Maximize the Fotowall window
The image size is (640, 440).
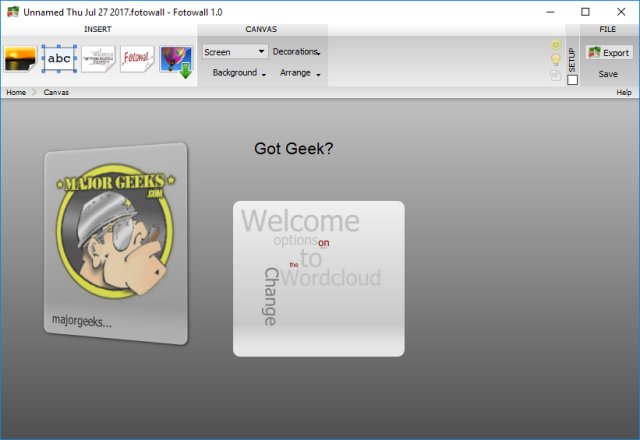[x=585, y=12]
